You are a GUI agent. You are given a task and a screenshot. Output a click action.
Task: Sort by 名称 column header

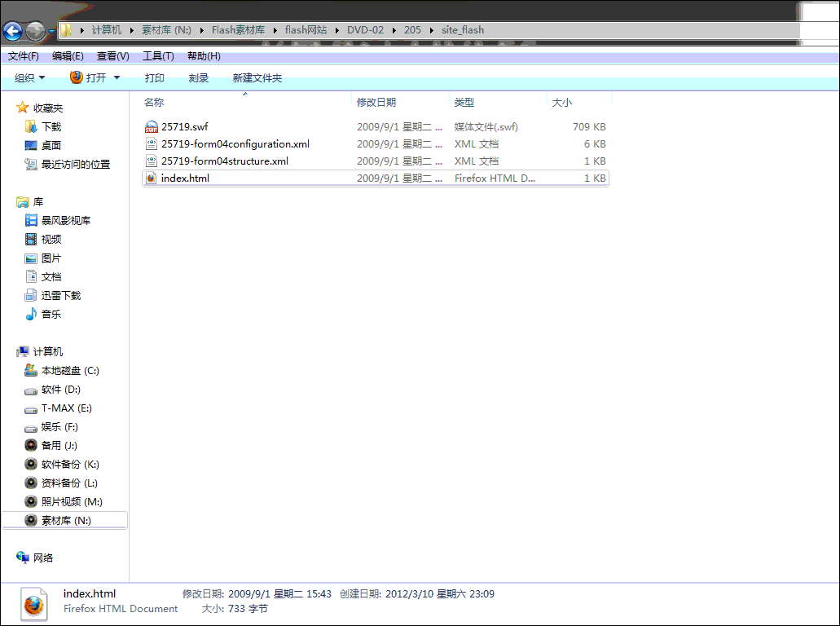154,103
